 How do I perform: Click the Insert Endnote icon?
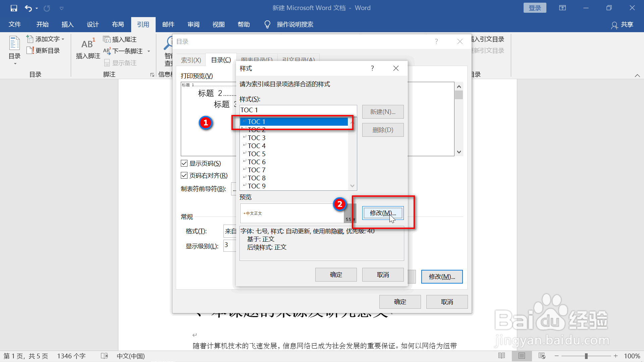pyautogui.click(x=107, y=40)
